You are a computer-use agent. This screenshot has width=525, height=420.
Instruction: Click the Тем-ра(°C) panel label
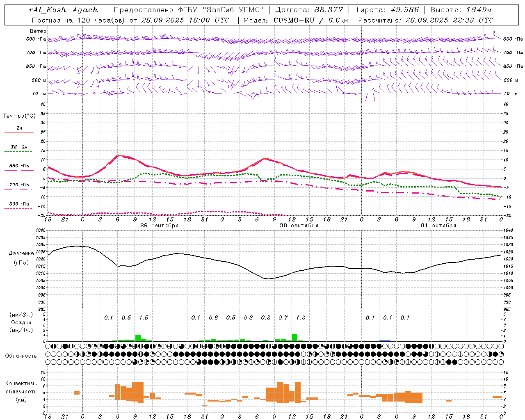point(19,116)
